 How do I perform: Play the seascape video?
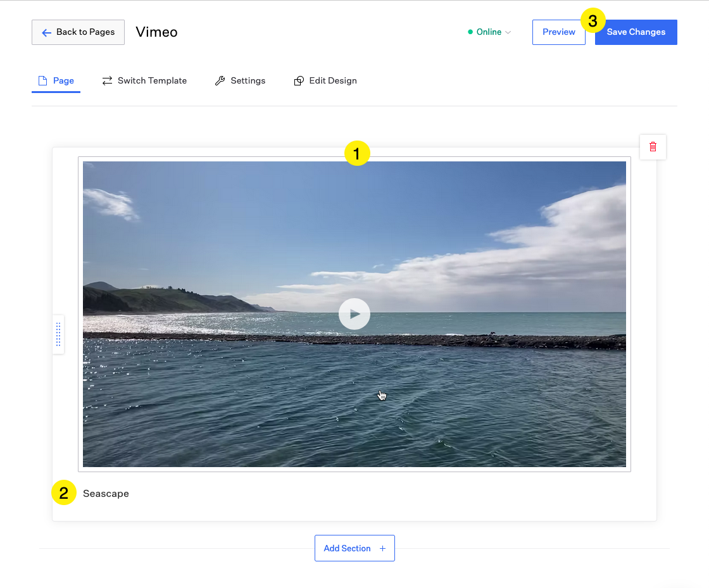[354, 314]
